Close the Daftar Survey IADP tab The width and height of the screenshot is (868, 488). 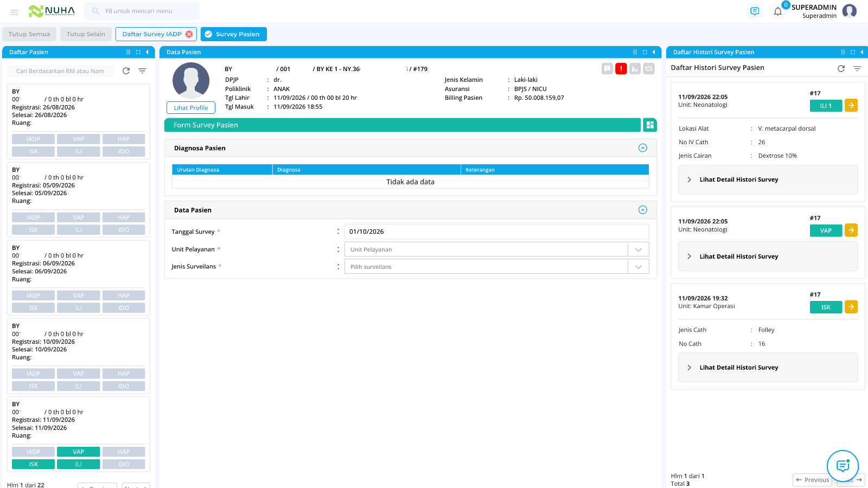189,34
